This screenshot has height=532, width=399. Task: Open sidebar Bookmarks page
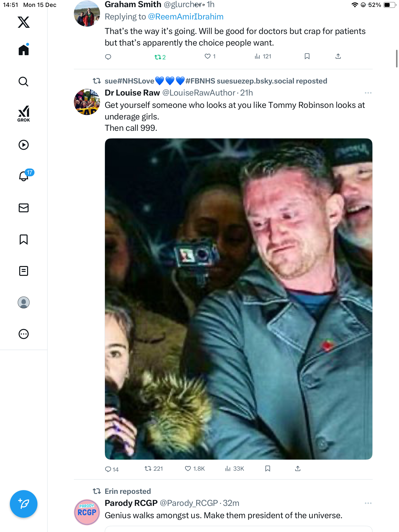point(24,239)
